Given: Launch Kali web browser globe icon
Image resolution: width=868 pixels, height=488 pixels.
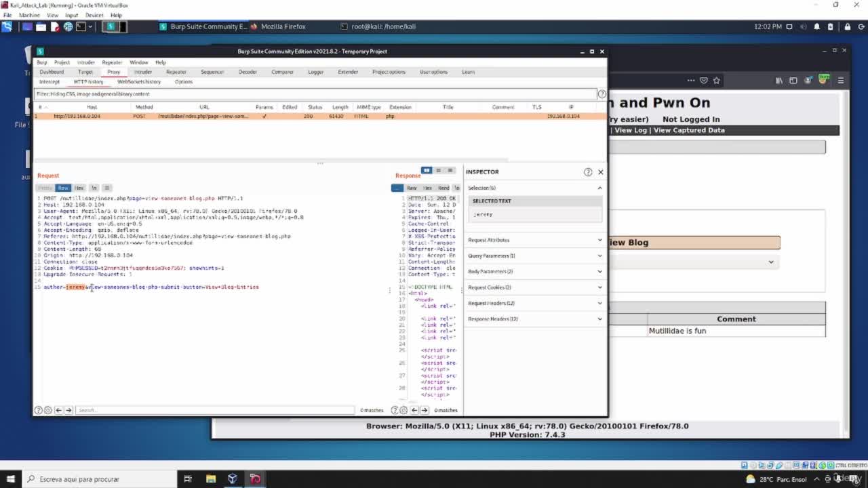Looking at the screenshot, I should pos(68,26).
